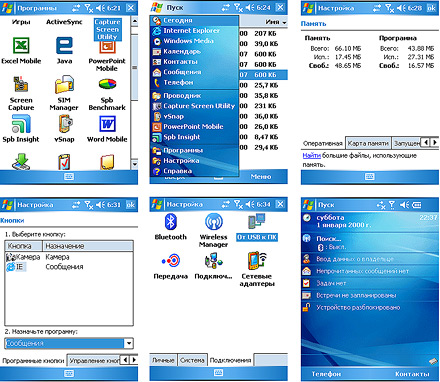Open Internet Explorer from Start menu
The width and height of the screenshot is (440, 382).
(x=195, y=31)
